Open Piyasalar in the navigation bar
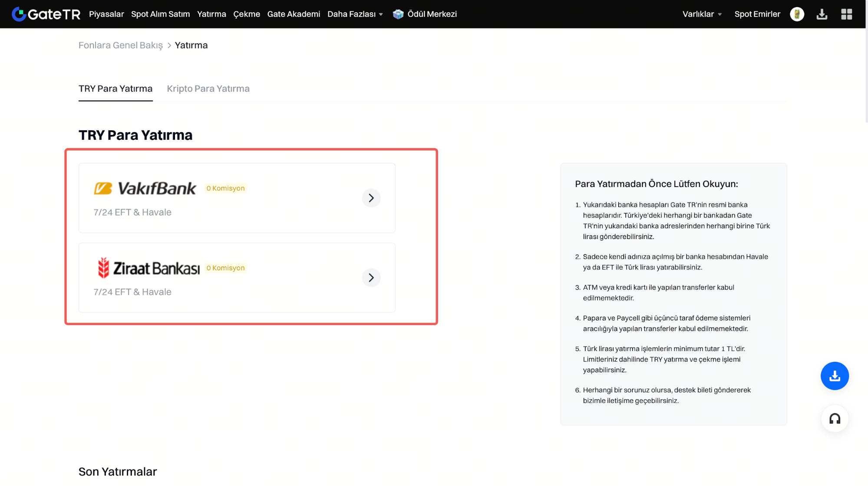The height and width of the screenshot is (492, 868). click(106, 14)
